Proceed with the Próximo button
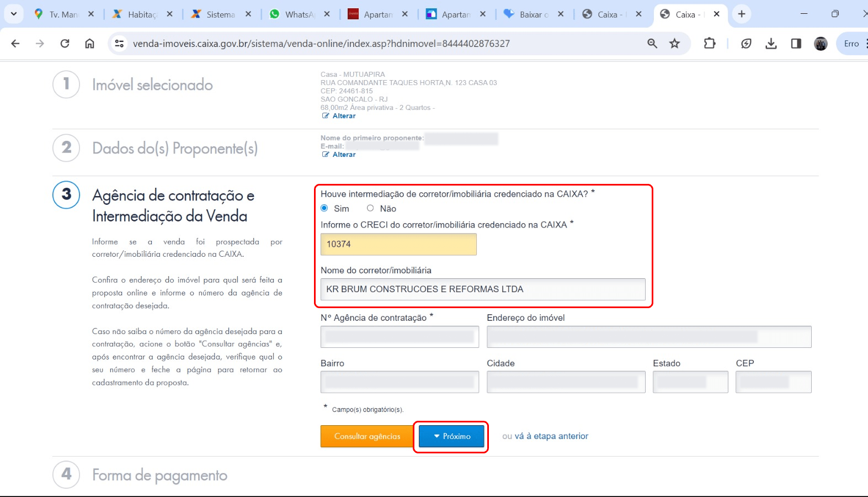Image resolution: width=868 pixels, height=497 pixels. click(x=451, y=436)
